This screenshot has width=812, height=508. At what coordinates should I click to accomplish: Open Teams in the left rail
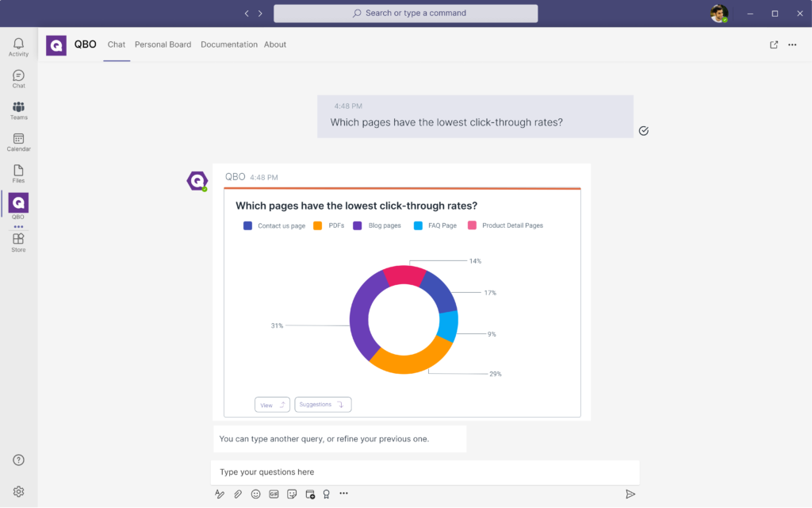(18, 110)
